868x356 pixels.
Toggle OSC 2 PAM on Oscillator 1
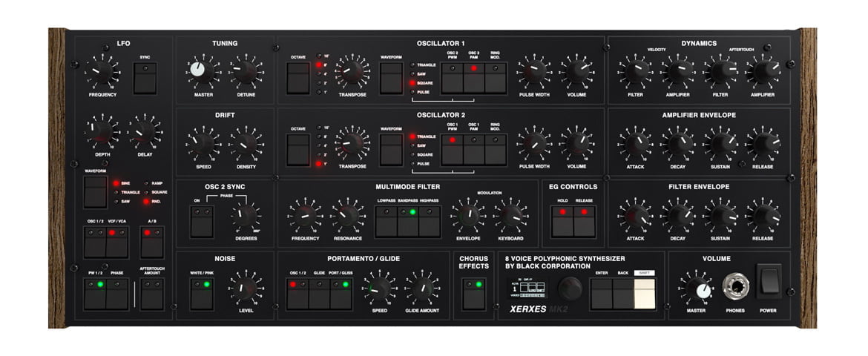(474, 78)
